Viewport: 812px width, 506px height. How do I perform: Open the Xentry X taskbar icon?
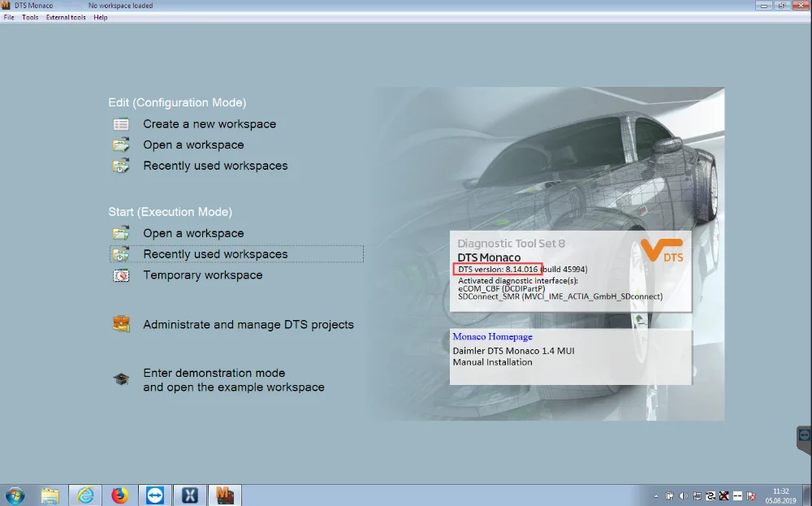click(189, 495)
